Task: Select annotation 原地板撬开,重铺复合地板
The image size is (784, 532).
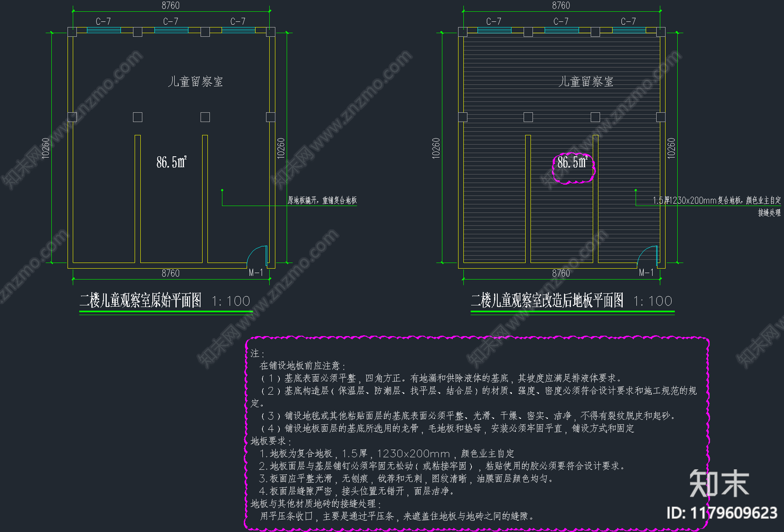Action: pos(322,200)
